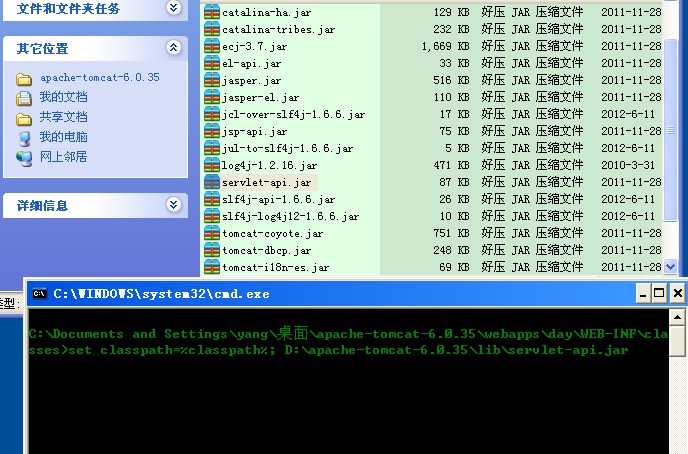The width and height of the screenshot is (688, 454).
Task: Select the jcl-over-slf4j-1.6.6.jar icon
Action: 212,114
